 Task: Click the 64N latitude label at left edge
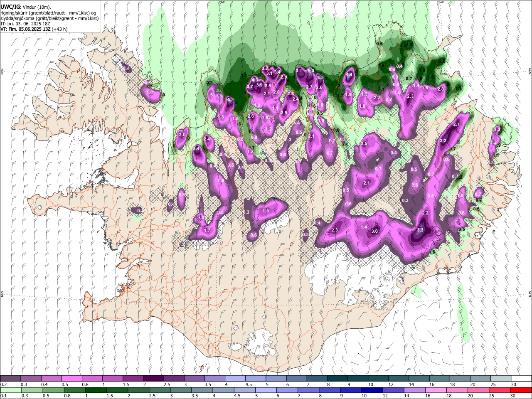pyautogui.click(x=2, y=294)
